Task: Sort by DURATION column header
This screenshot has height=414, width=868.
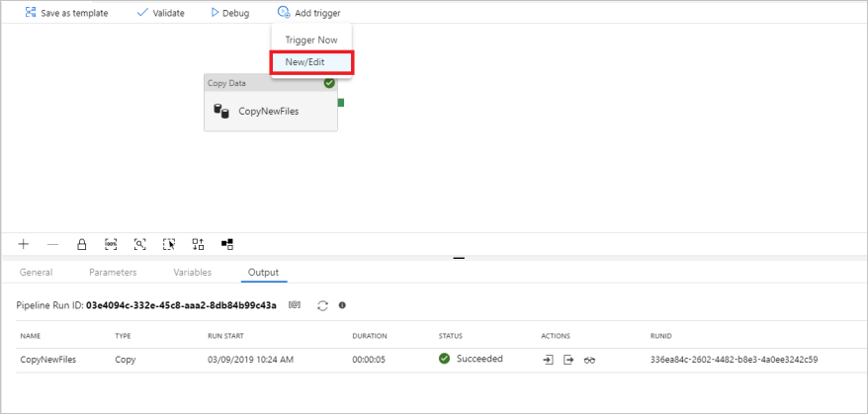Action: coord(369,336)
